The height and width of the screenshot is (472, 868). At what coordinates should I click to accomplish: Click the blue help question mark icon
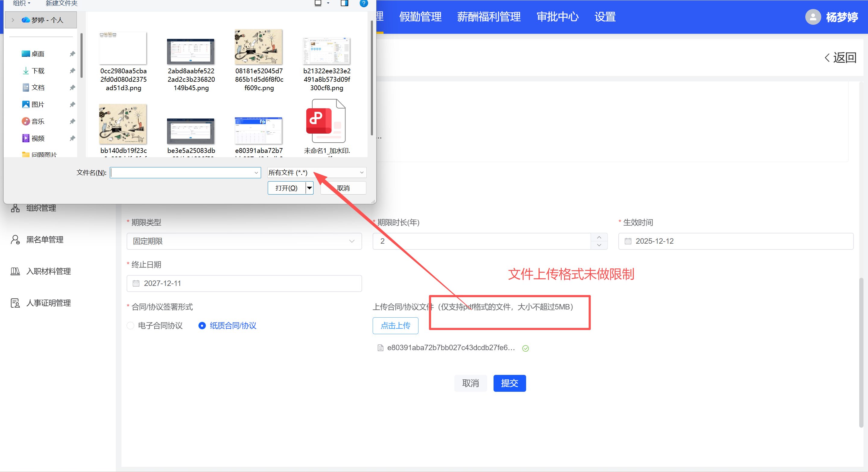[364, 3]
